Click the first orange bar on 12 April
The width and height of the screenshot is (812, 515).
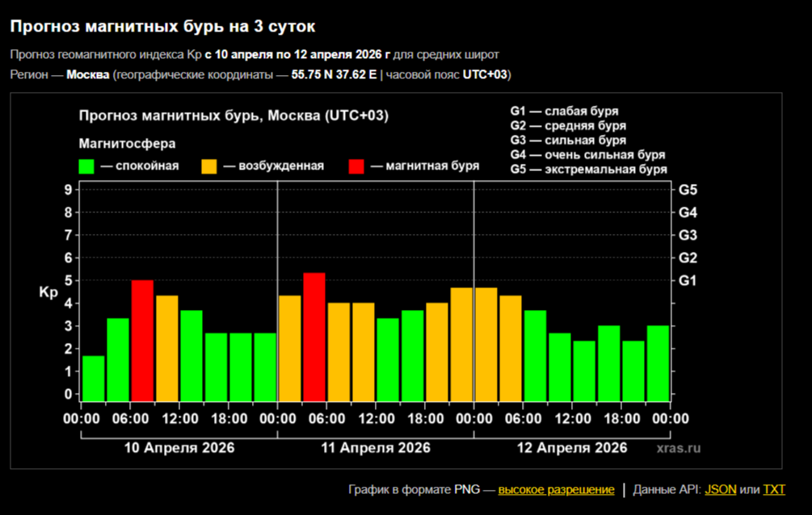click(x=486, y=344)
